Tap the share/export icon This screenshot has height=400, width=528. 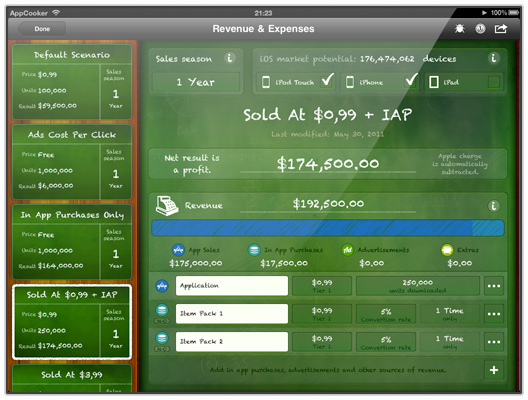[501, 29]
